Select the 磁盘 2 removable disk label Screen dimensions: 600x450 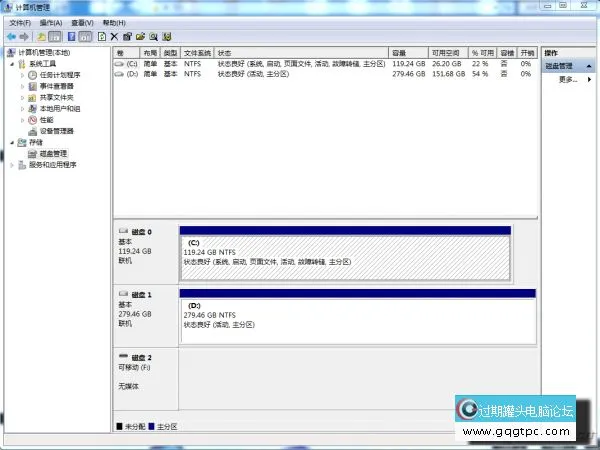point(146,379)
